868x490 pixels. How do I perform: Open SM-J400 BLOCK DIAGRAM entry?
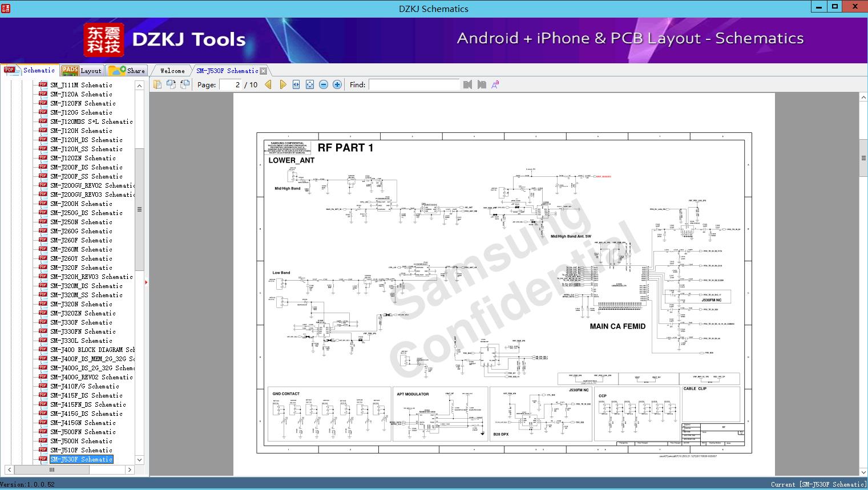click(92, 350)
